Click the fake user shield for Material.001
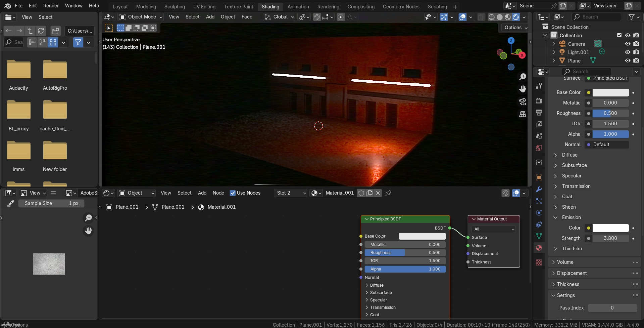The height and width of the screenshot is (328, 644). 361,193
